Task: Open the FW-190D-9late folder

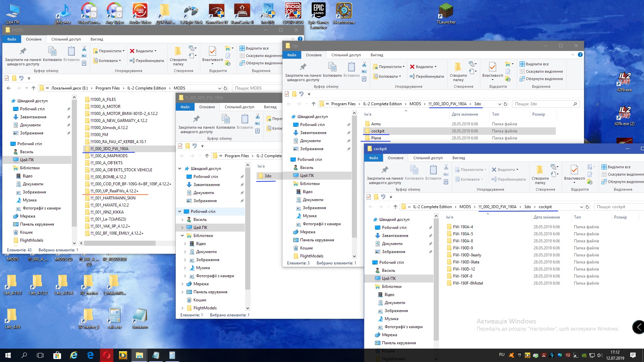Action: [466, 262]
